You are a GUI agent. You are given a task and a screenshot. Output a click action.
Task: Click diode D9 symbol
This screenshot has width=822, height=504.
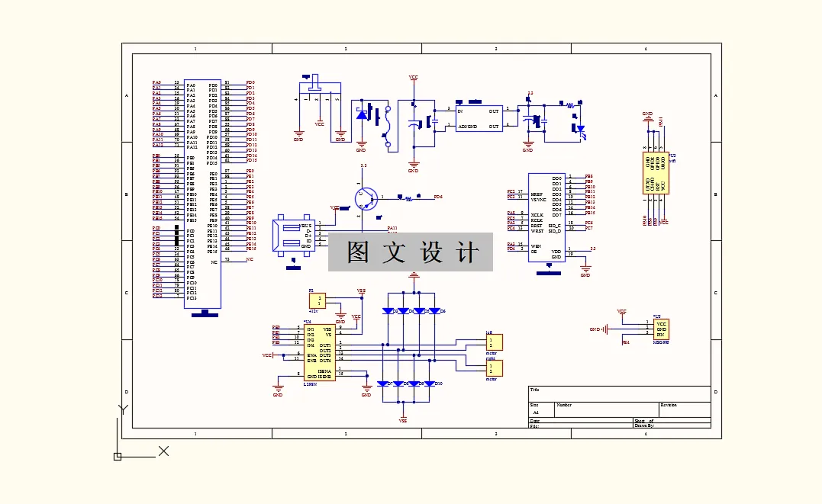click(414, 384)
